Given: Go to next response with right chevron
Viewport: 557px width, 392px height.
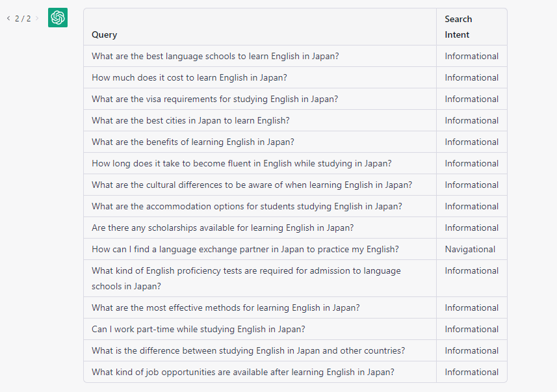Looking at the screenshot, I should [x=37, y=18].
